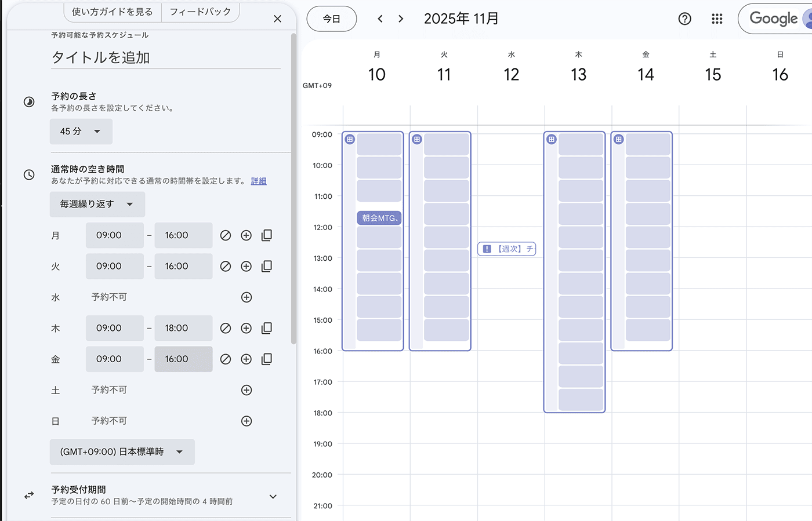Open the help question mark icon
This screenshot has height=521, width=812.
684,19
